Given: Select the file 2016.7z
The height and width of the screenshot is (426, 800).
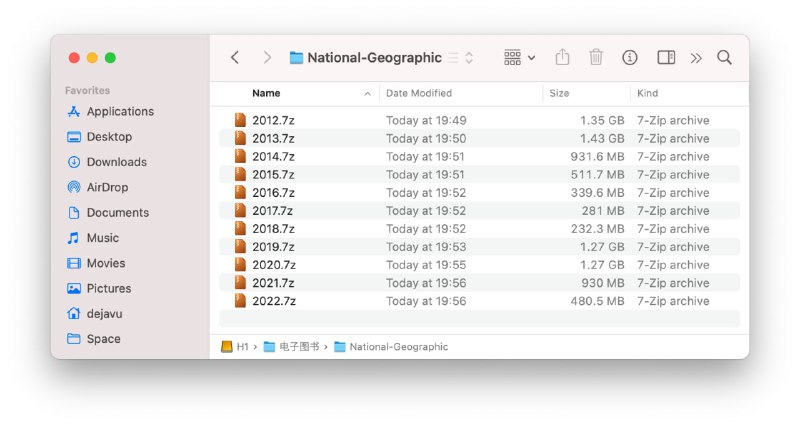Looking at the screenshot, I should [x=480, y=193].
